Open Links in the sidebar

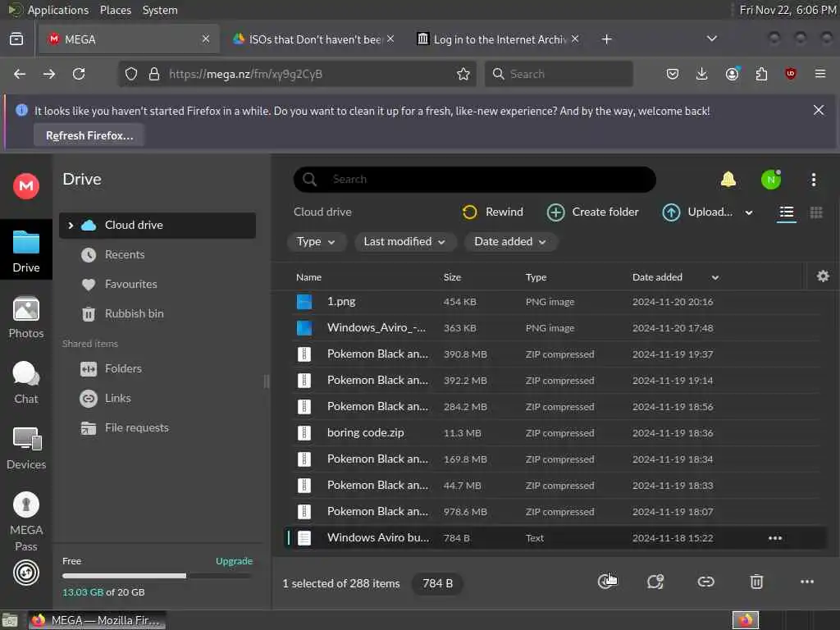(157, 399)
